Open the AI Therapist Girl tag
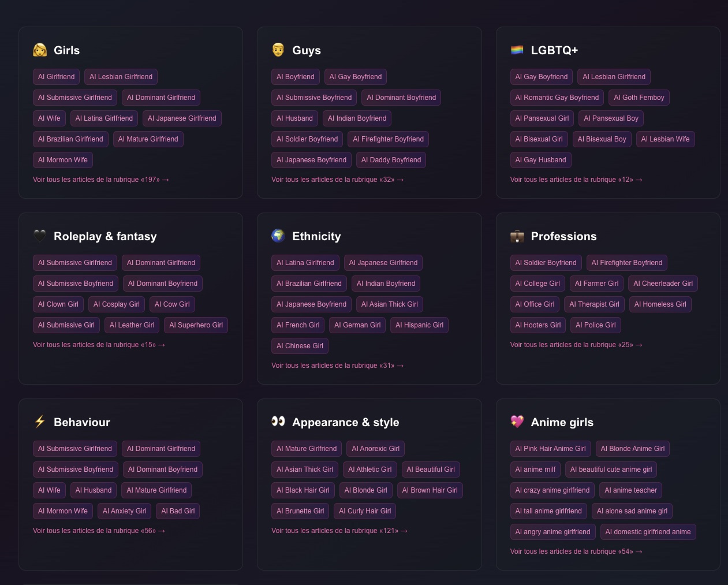Viewport: 728px width, 585px height. [x=594, y=304]
